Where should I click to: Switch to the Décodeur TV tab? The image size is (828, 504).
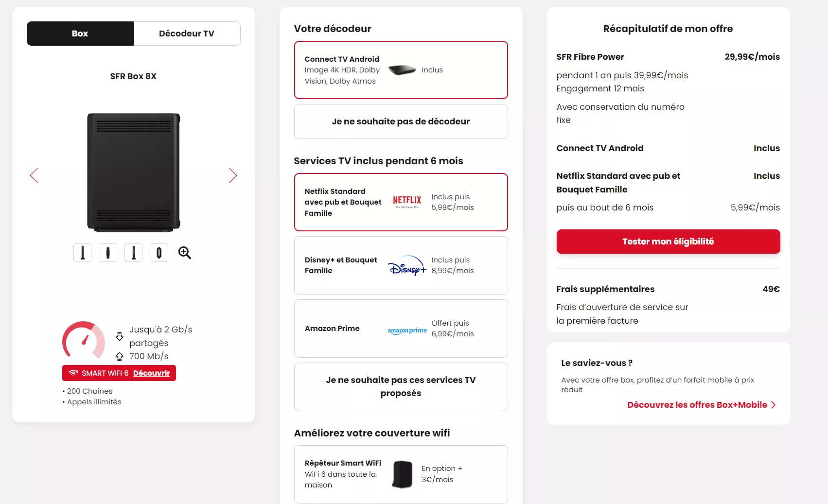187,33
